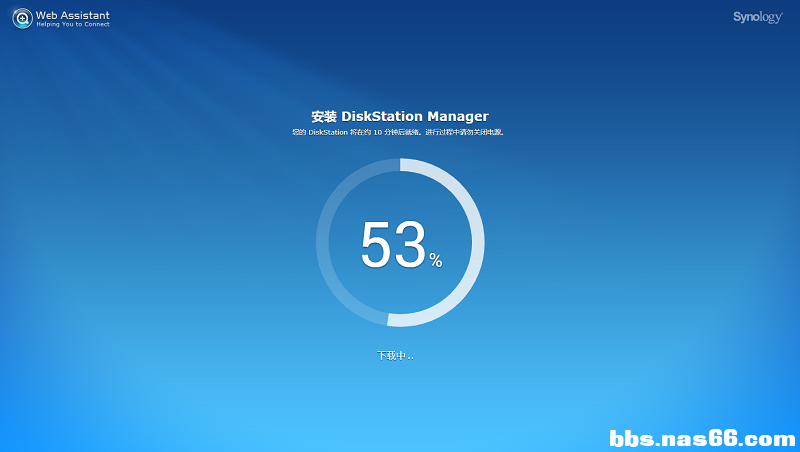Click the 10-minute DiskStation ready notice
Viewport: 800px width, 452px height.
398,132
